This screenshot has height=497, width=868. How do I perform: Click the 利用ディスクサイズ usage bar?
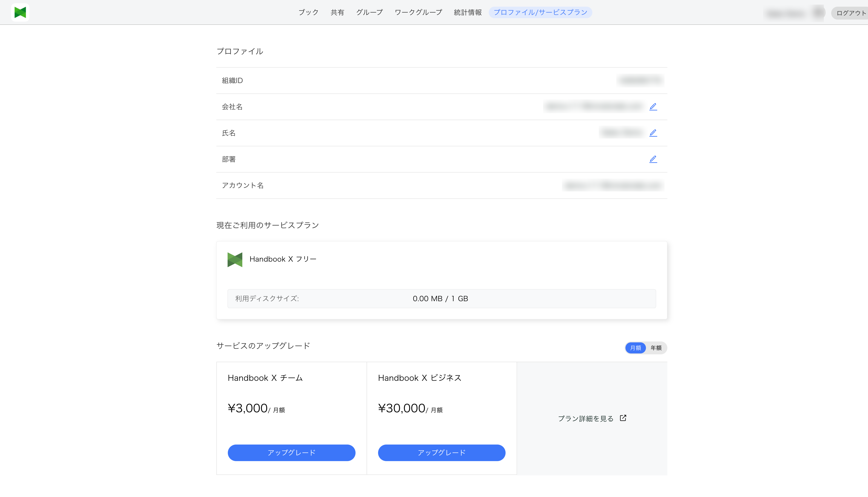coord(442,299)
